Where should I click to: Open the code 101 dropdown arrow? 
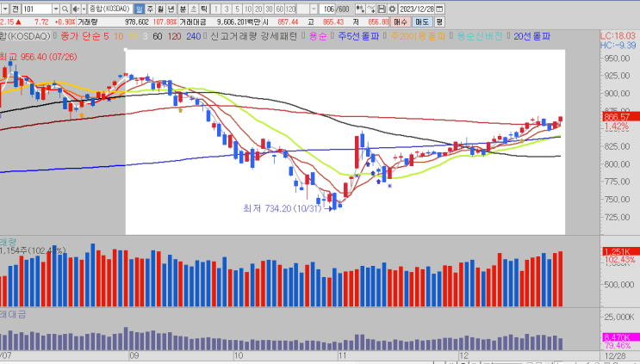click(x=56, y=9)
